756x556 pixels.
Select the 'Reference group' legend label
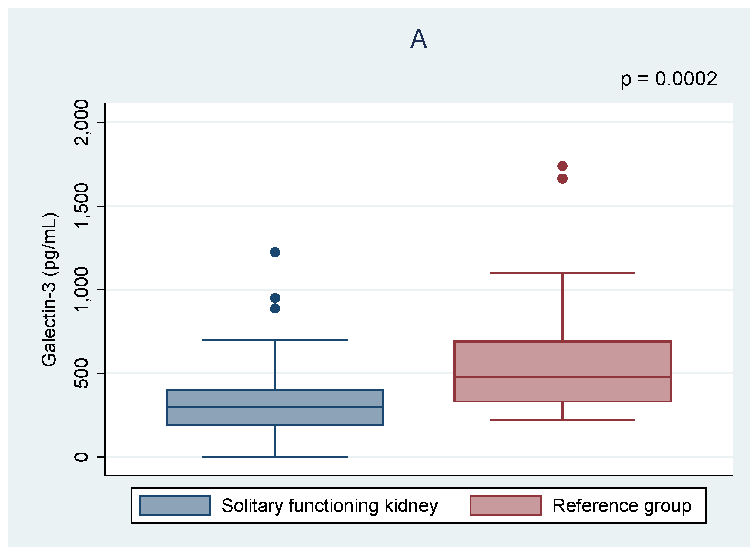click(622, 506)
